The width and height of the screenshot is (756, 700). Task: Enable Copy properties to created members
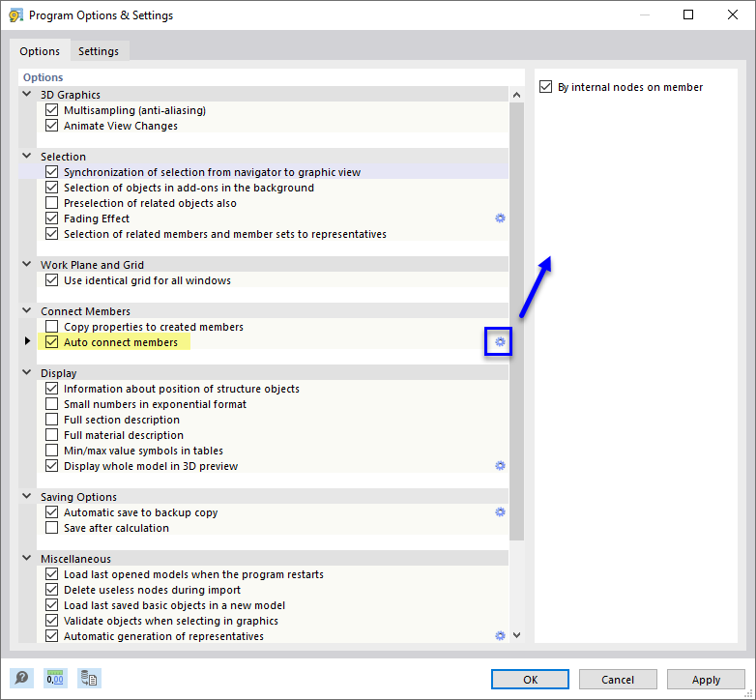tap(51, 327)
